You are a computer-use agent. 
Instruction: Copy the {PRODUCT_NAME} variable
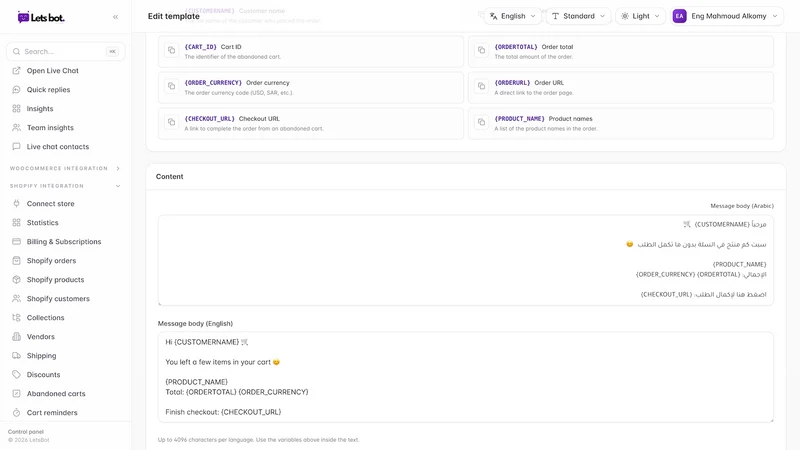481,122
